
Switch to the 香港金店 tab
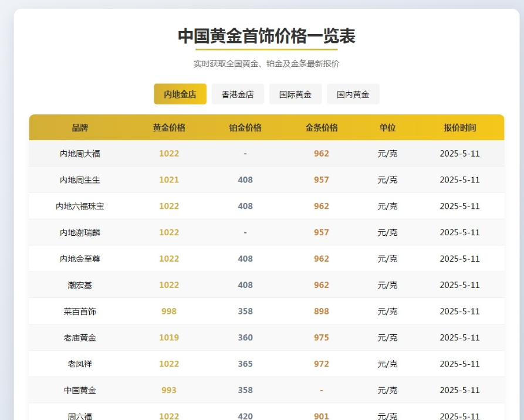238,94
